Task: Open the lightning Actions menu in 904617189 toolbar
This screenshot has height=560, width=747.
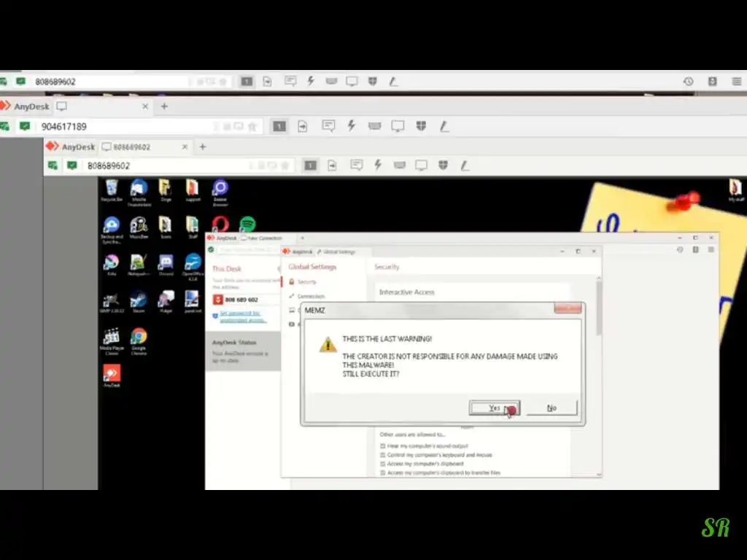Action: pos(351,126)
